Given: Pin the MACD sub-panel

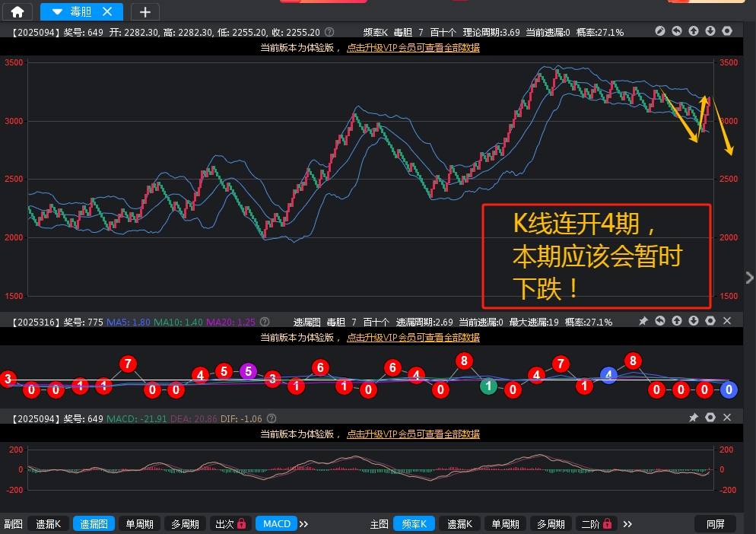Looking at the screenshot, I should 693,418.
